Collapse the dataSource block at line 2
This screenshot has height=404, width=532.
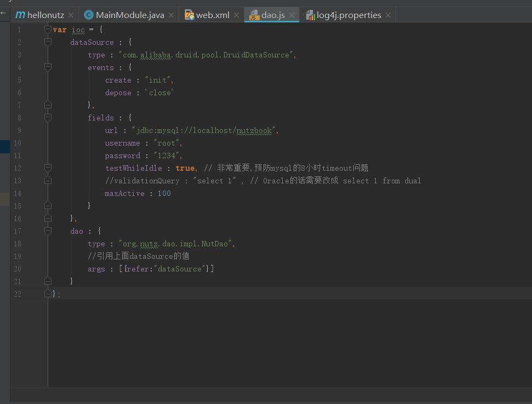tap(48, 42)
